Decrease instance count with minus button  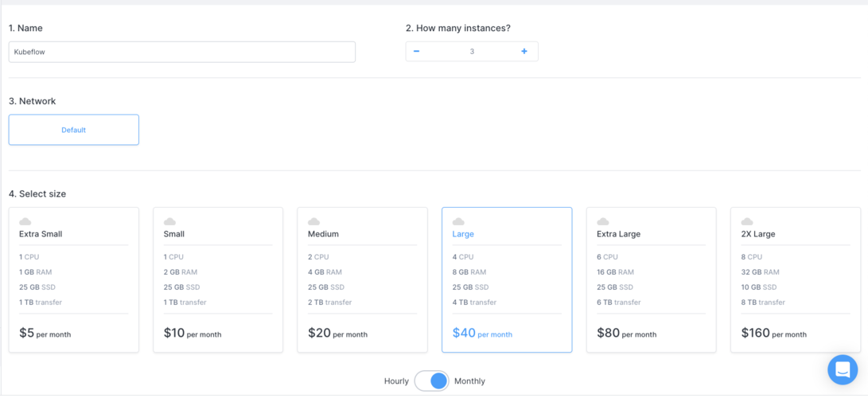tap(416, 52)
